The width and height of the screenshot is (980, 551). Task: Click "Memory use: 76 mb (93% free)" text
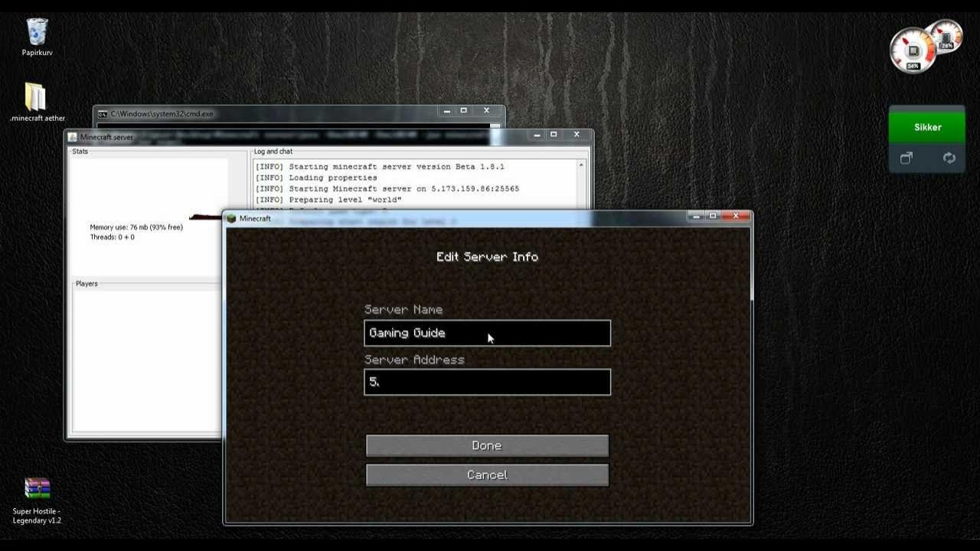coord(136,227)
